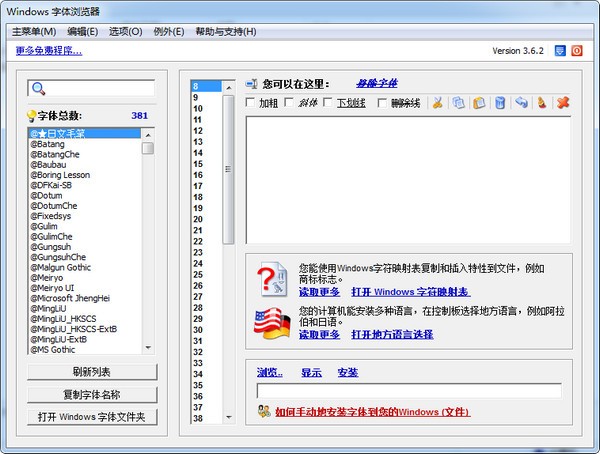Open the 编辑(E) menu
This screenshot has height=454, width=600.
[x=83, y=31]
